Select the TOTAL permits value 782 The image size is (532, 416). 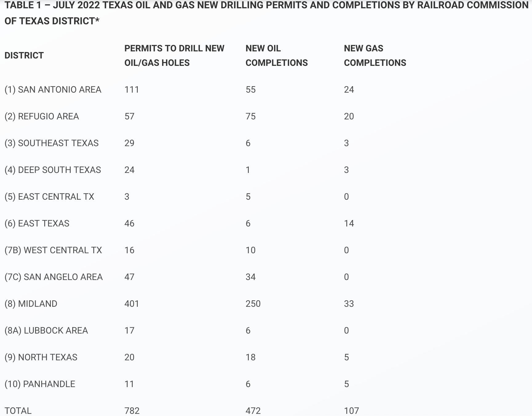132,411
